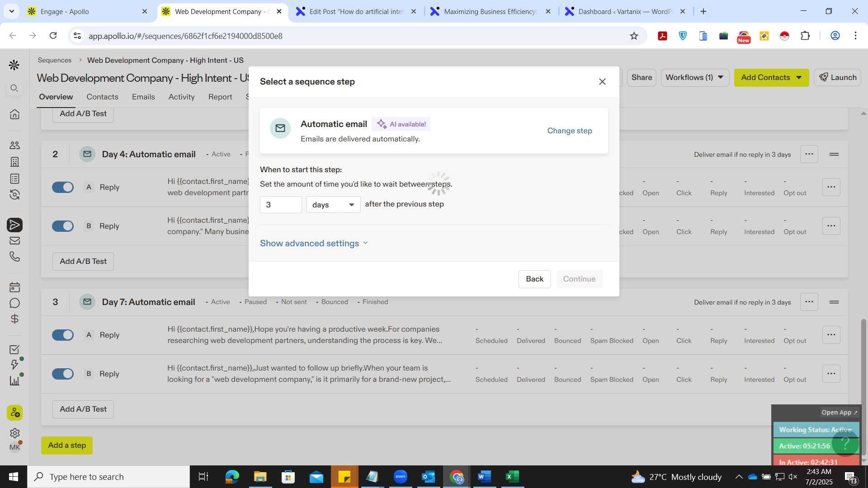Toggle Day 7 variant B switch
Viewport: 868px width, 488px height.
tap(63, 374)
